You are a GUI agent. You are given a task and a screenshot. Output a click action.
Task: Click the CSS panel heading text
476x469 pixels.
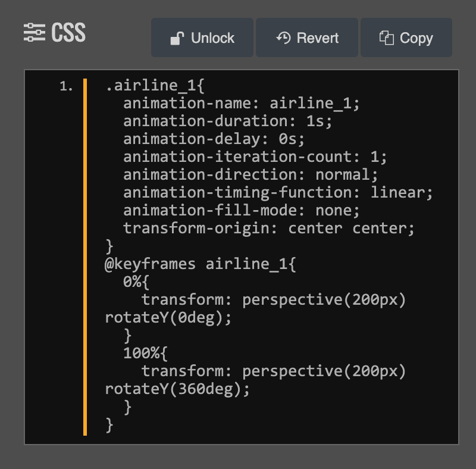click(x=68, y=33)
